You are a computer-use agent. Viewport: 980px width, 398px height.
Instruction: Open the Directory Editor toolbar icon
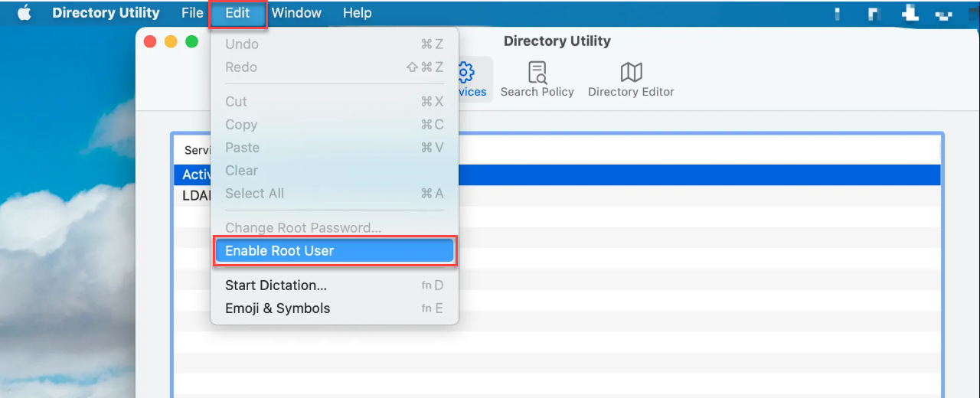631,80
